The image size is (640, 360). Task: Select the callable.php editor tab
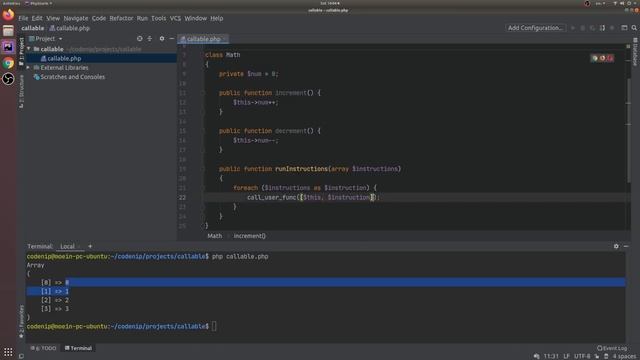point(203,39)
